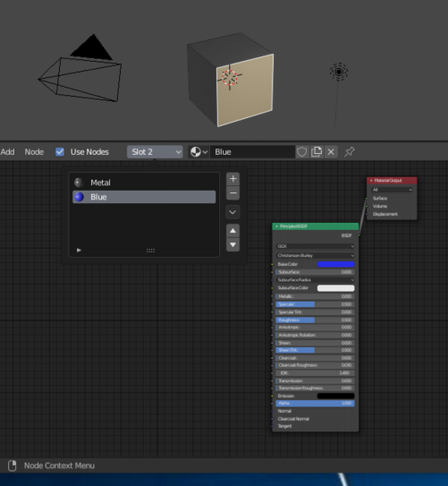
Task: Click the Subsurface Color white swatch
Action: pyautogui.click(x=336, y=288)
